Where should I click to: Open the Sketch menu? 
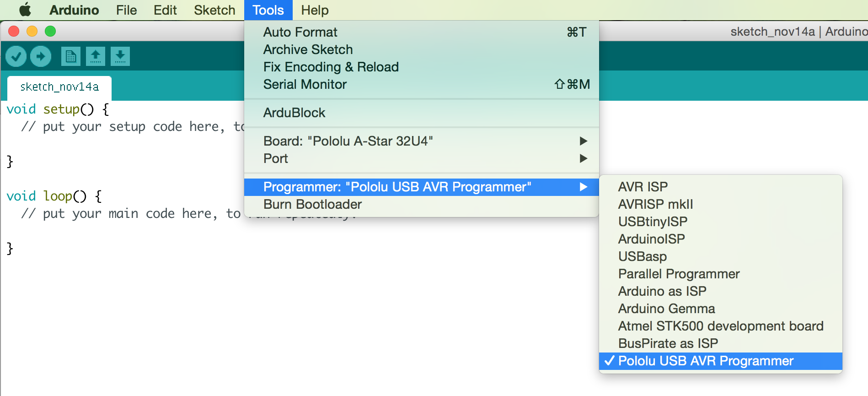[214, 10]
